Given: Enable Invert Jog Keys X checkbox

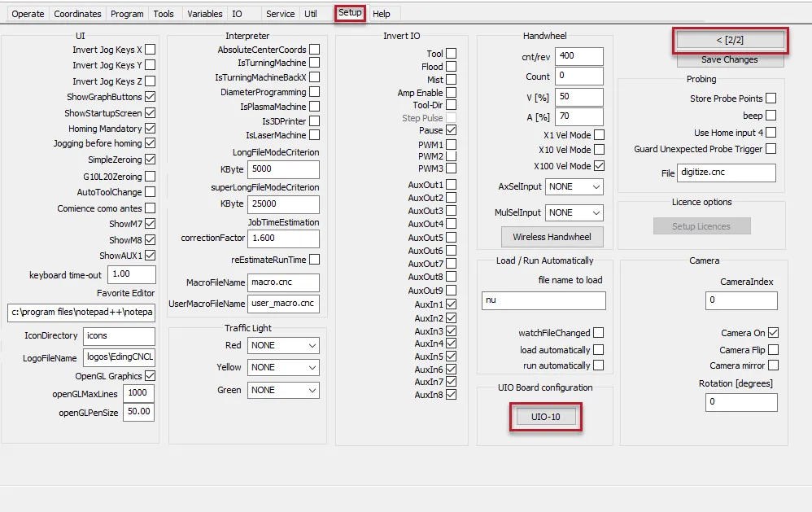Looking at the screenshot, I should point(151,50).
